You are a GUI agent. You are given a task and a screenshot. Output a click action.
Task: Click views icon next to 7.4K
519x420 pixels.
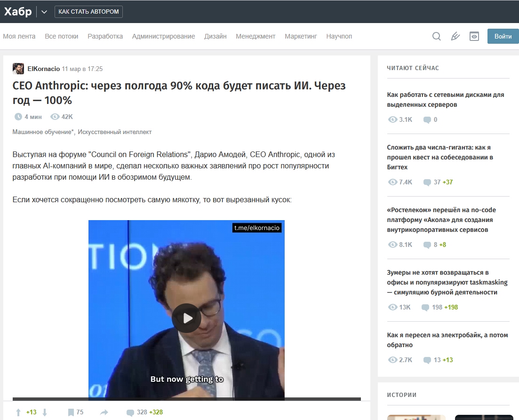click(392, 182)
